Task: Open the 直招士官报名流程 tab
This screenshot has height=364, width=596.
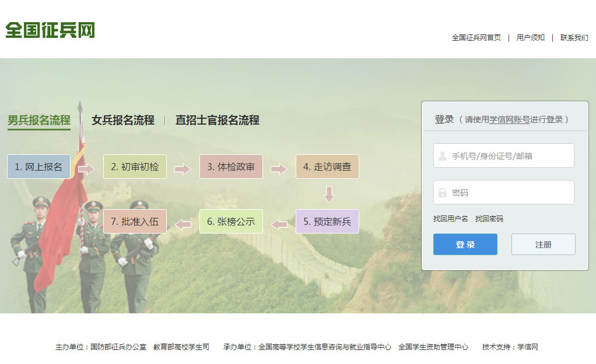Action: (x=216, y=119)
